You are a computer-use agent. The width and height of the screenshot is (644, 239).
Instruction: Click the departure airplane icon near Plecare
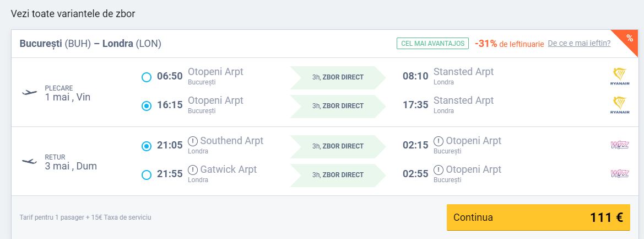click(x=30, y=93)
